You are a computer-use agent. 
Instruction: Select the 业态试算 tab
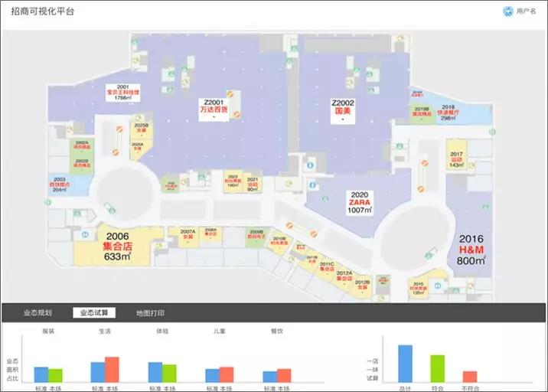(94, 313)
